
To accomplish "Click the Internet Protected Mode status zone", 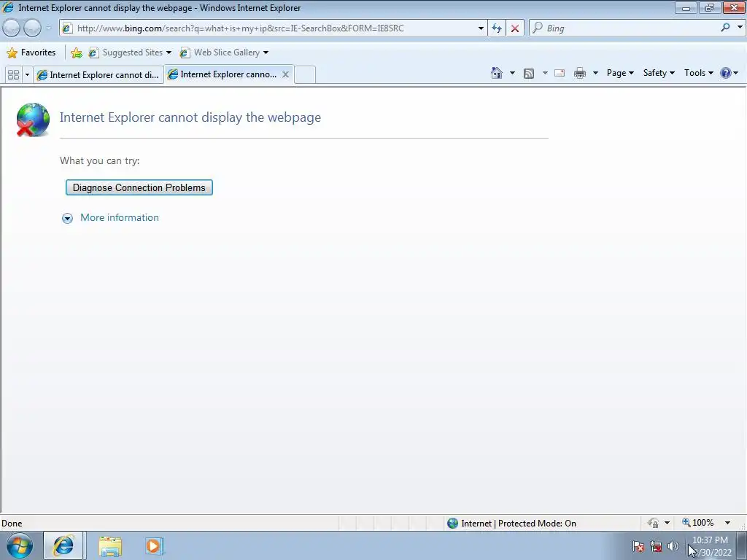I will 512,524.
